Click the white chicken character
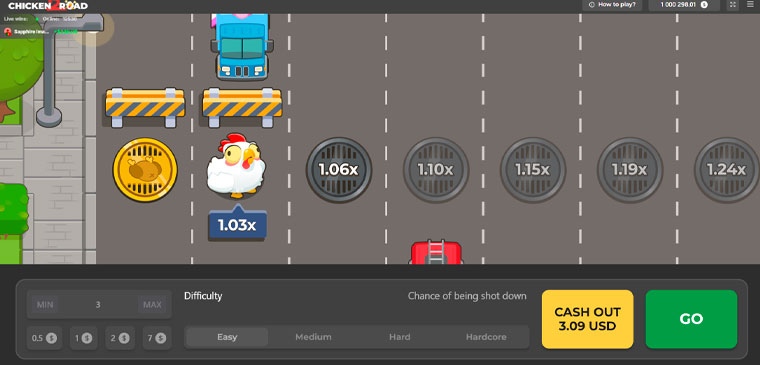This screenshot has height=365, width=760. (x=236, y=166)
